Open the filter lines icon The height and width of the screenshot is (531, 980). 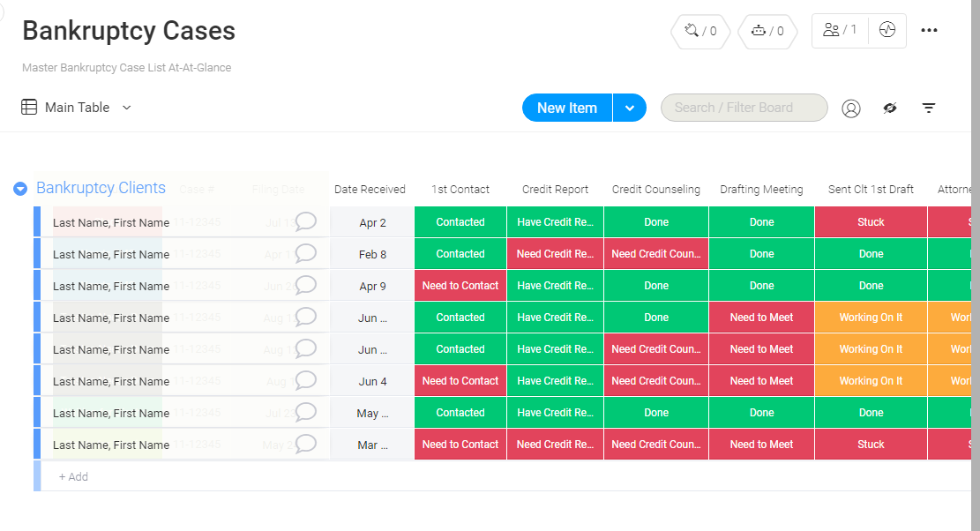(x=929, y=108)
